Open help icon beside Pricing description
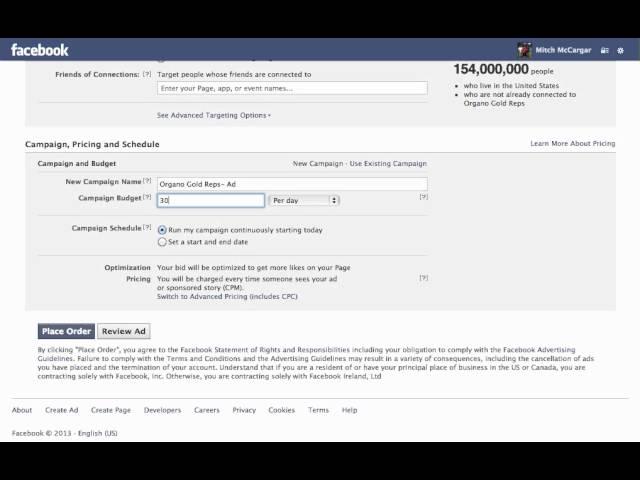Image resolution: width=640 pixels, height=480 pixels. [x=424, y=278]
